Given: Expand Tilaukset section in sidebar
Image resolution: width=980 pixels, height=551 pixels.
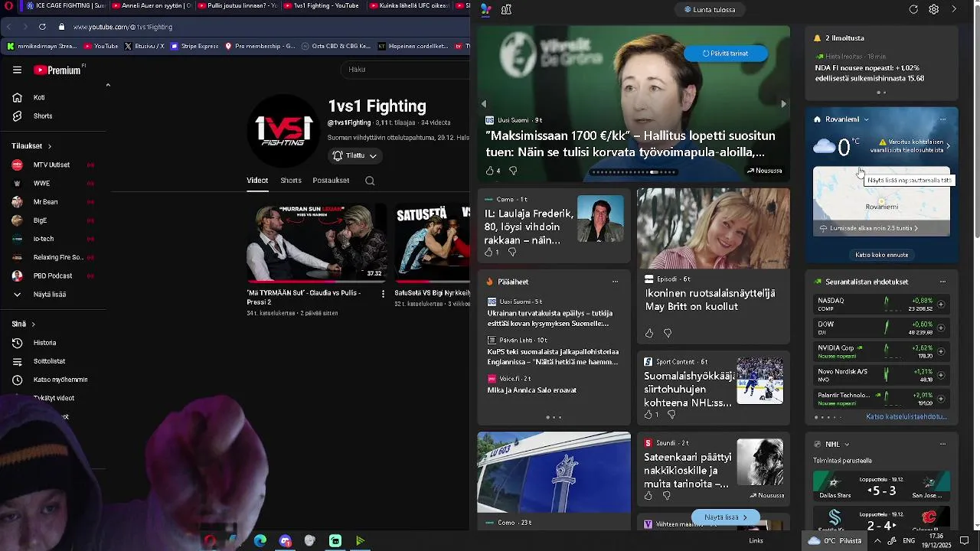Looking at the screenshot, I should [x=31, y=146].
